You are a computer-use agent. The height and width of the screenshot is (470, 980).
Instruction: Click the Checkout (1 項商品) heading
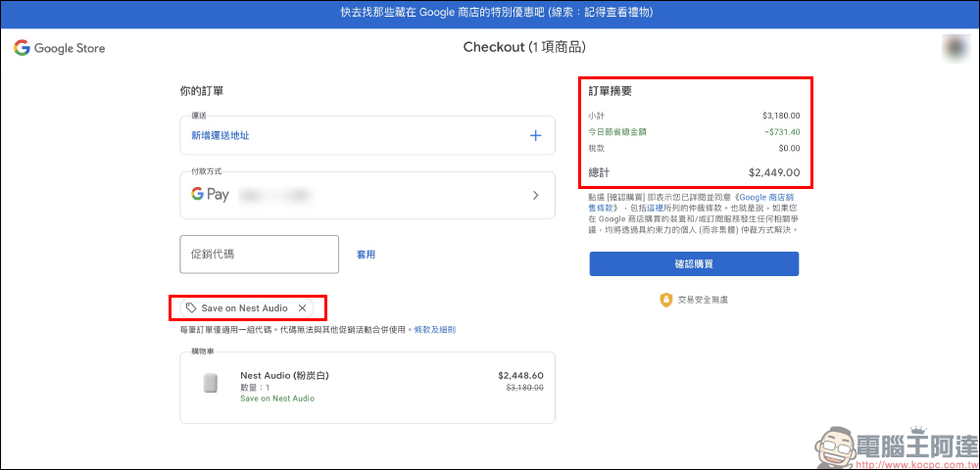[524, 47]
